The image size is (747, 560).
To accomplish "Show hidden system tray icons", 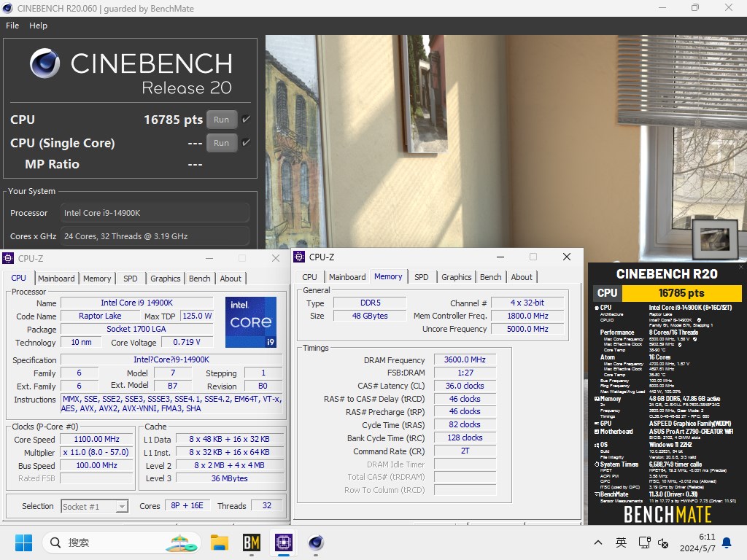I will click(x=598, y=542).
